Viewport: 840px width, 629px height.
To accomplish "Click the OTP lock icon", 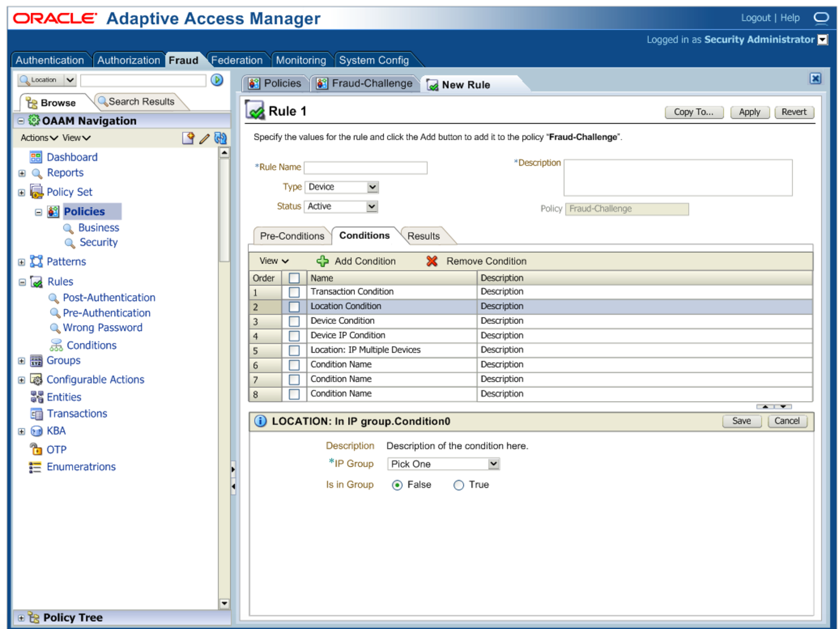I will pyautogui.click(x=36, y=449).
